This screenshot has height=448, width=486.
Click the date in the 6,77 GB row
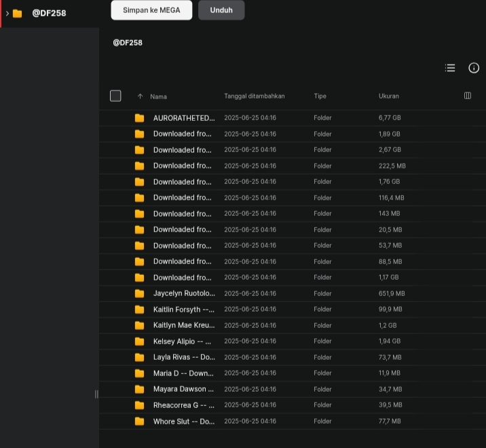(250, 118)
